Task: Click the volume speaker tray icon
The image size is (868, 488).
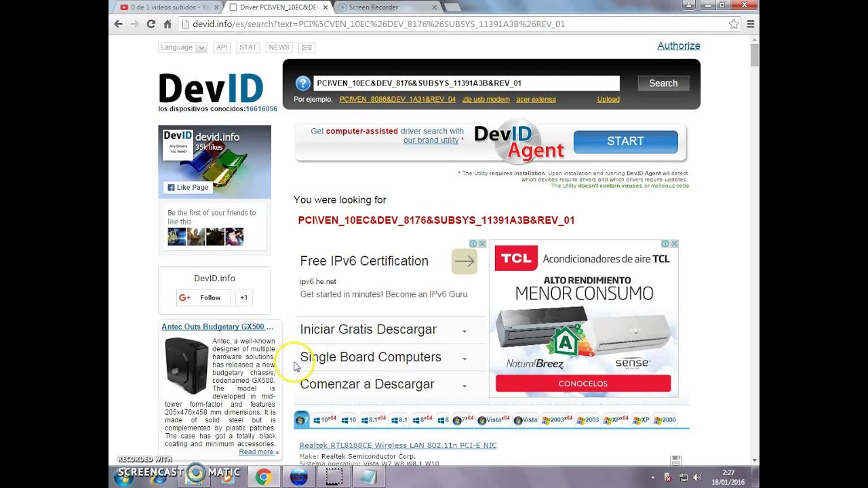Action: [698, 478]
